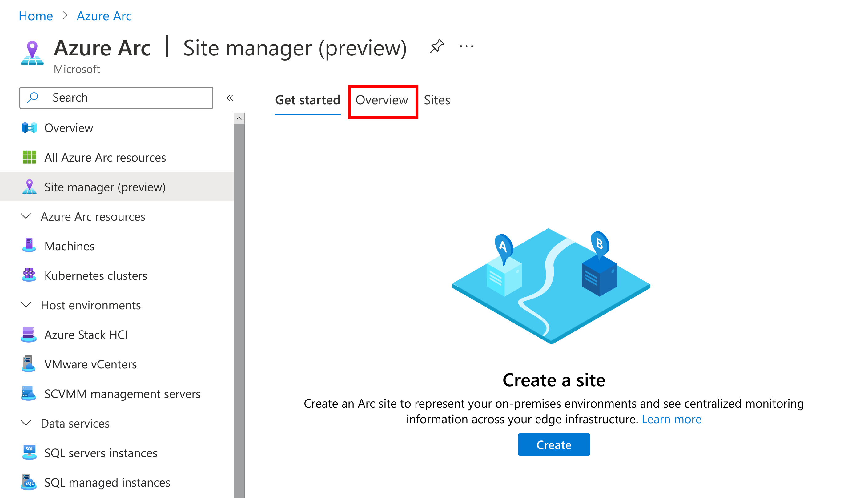Select the Sites tab
The height and width of the screenshot is (498, 868).
[x=436, y=100]
